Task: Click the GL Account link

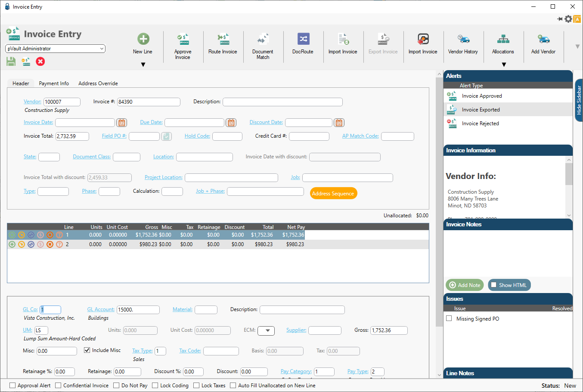Action: click(101, 309)
